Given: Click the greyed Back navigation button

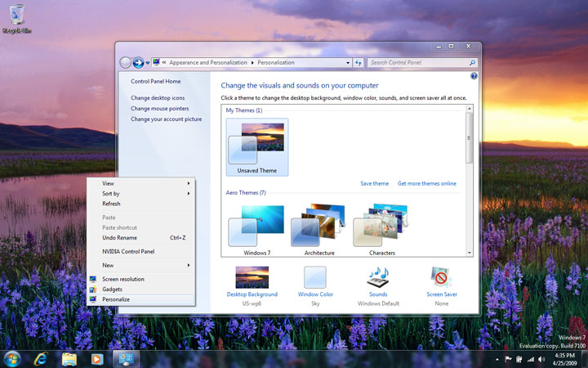Looking at the screenshot, I should click(x=125, y=63).
